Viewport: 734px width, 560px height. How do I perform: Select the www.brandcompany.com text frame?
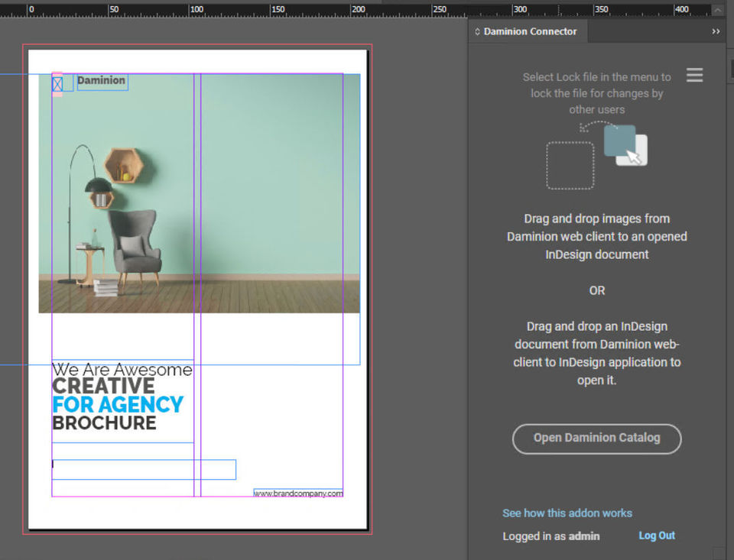coord(298,494)
